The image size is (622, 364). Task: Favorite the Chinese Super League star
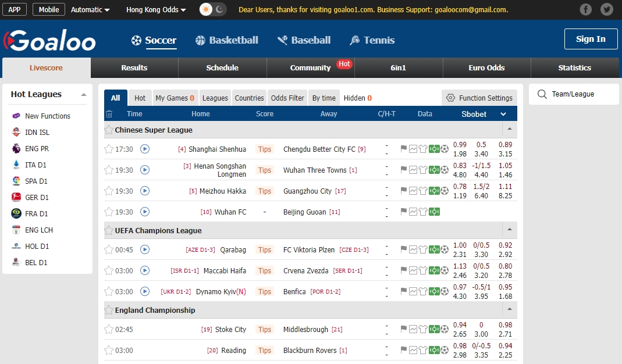(109, 130)
